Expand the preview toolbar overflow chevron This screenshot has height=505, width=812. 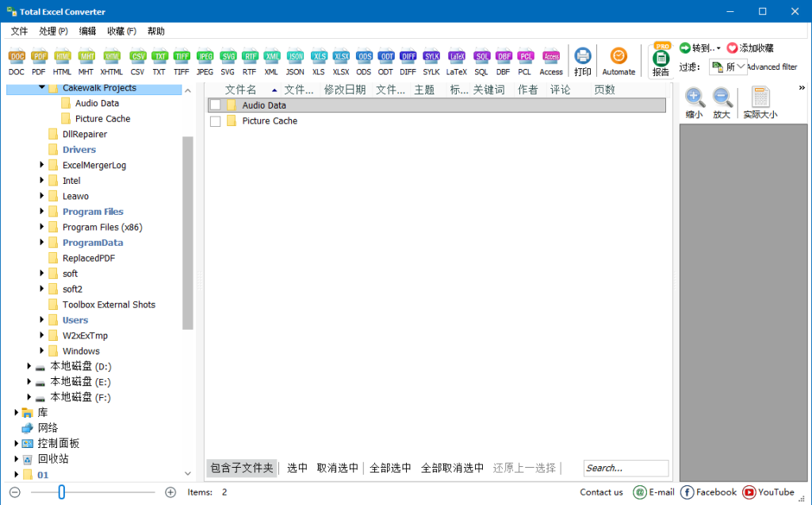[x=802, y=87]
